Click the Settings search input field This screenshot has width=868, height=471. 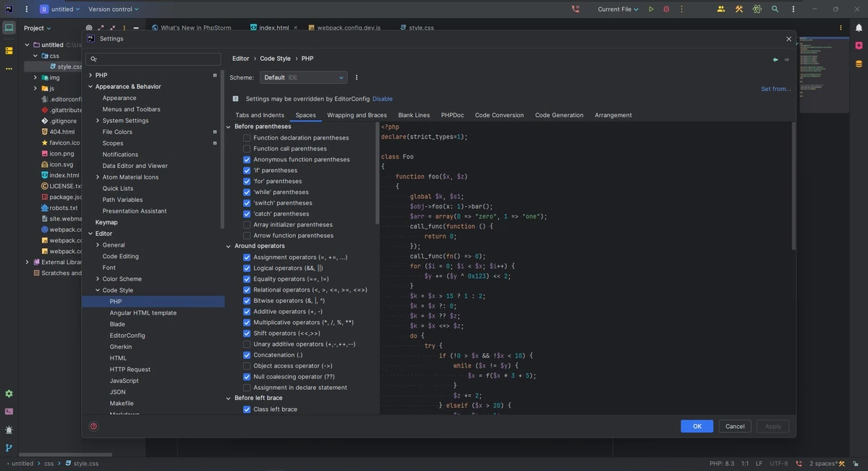[153, 59]
